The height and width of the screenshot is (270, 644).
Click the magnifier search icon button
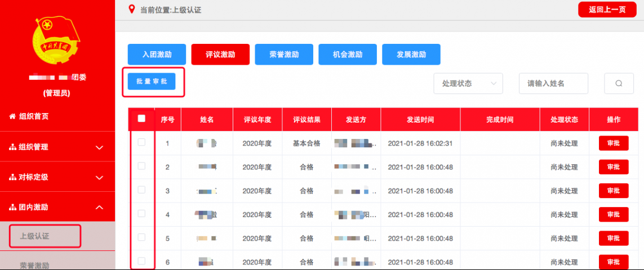[619, 83]
